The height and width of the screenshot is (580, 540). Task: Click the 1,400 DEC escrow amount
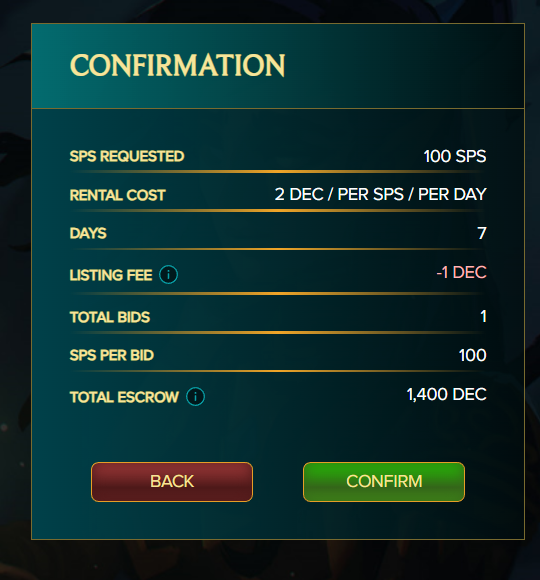[x=446, y=394]
